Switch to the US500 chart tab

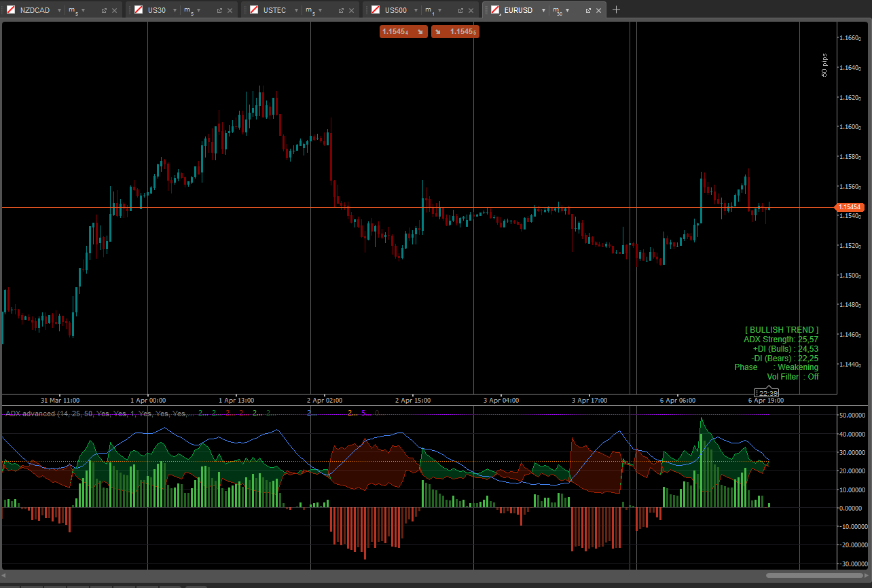(x=395, y=10)
